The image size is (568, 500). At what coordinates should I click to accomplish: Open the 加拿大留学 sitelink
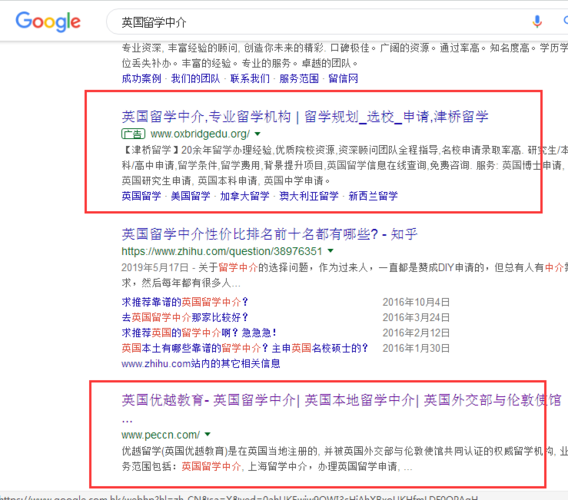click(x=245, y=196)
